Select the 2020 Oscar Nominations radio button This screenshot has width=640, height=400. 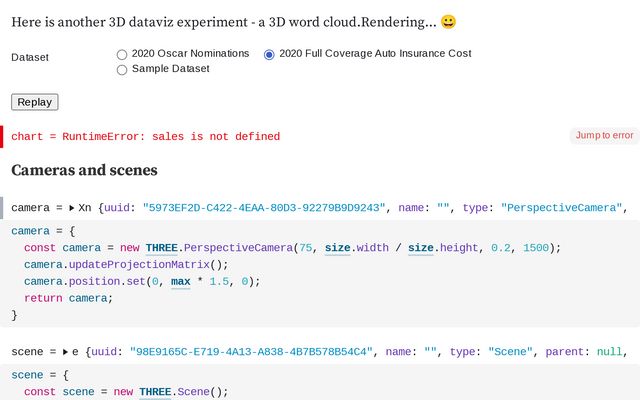[122, 54]
